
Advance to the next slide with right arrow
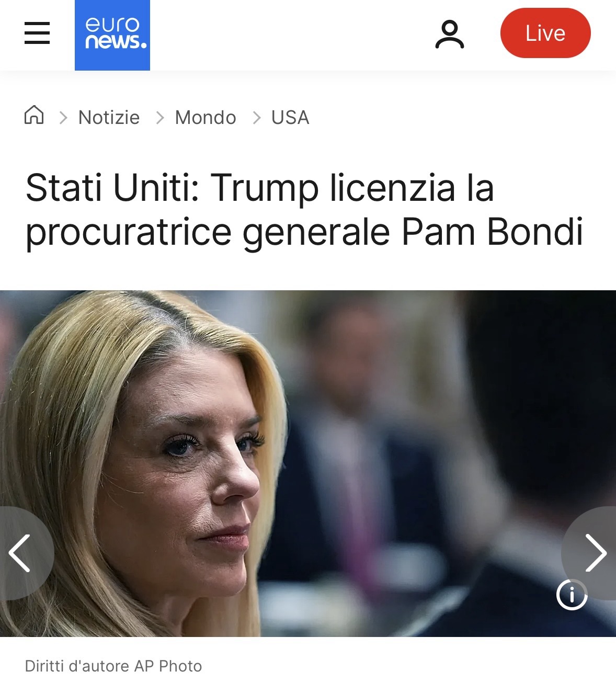(591, 553)
